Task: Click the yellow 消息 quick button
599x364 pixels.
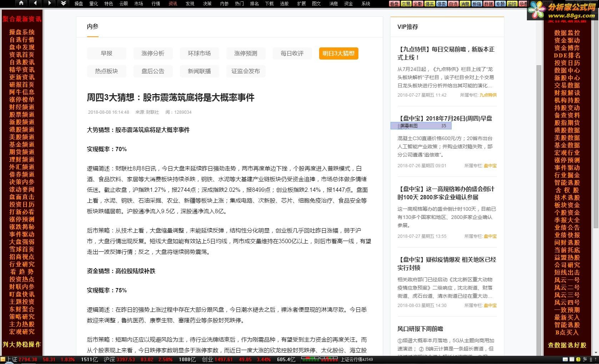Action: click(x=465, y=4)
